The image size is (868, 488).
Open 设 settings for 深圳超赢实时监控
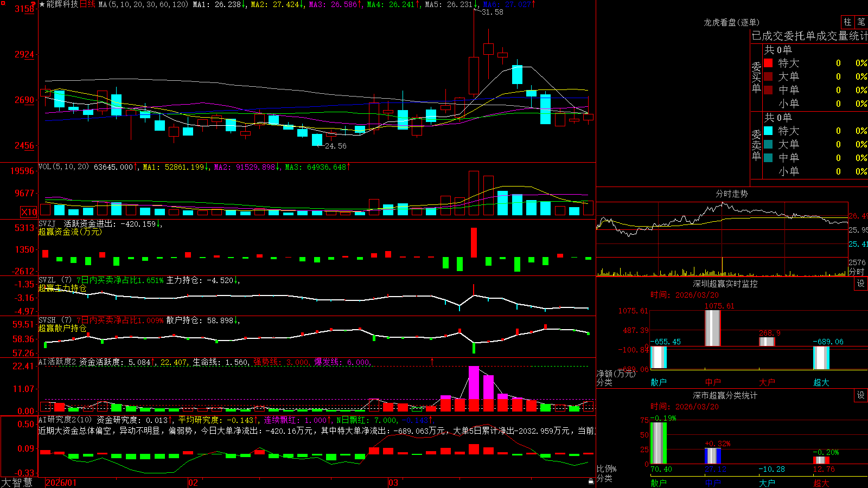pyautogui.click(x=861, y=284)
